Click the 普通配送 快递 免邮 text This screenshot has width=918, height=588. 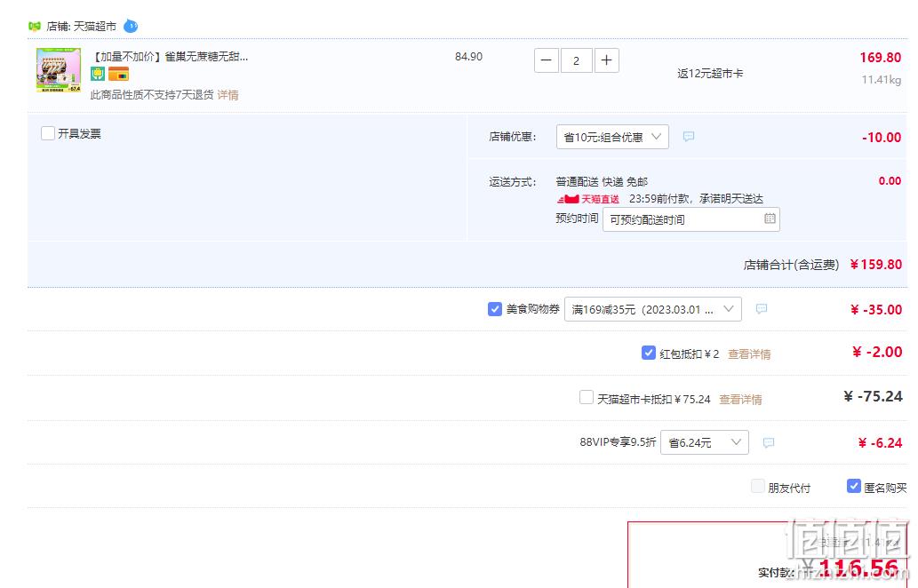point(602,182)
